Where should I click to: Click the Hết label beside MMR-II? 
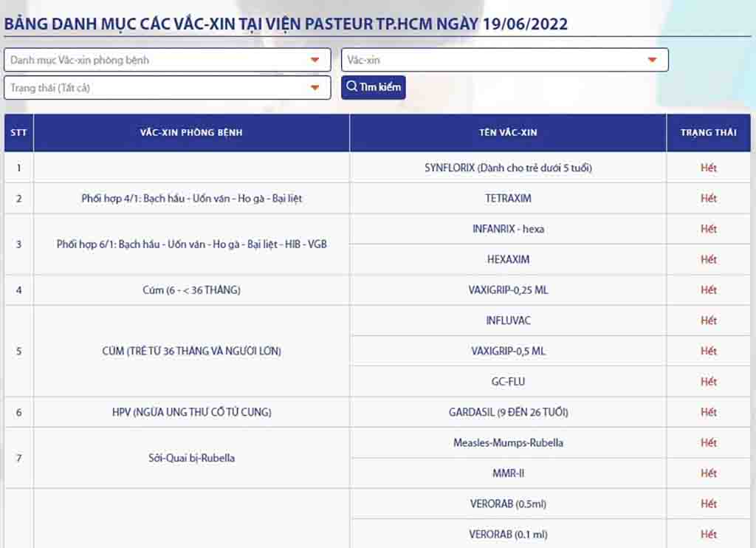(x=709, y=473)
